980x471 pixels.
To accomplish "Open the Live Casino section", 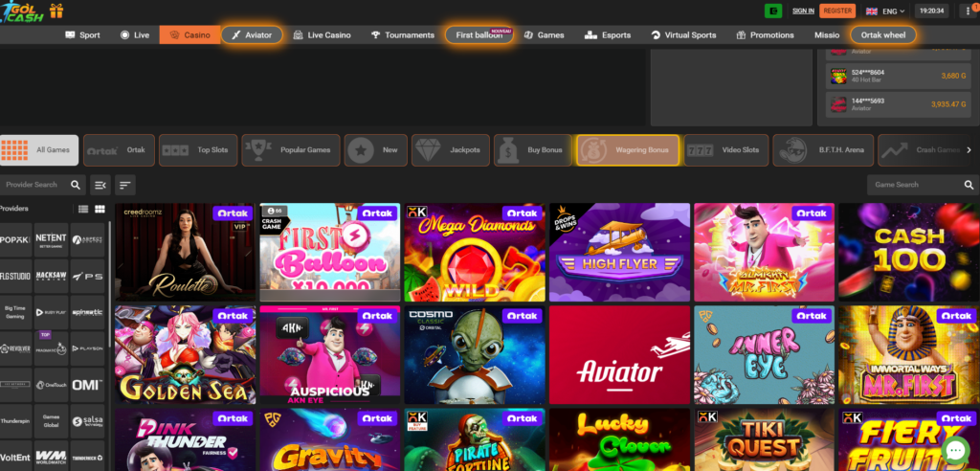I will 322,35.
